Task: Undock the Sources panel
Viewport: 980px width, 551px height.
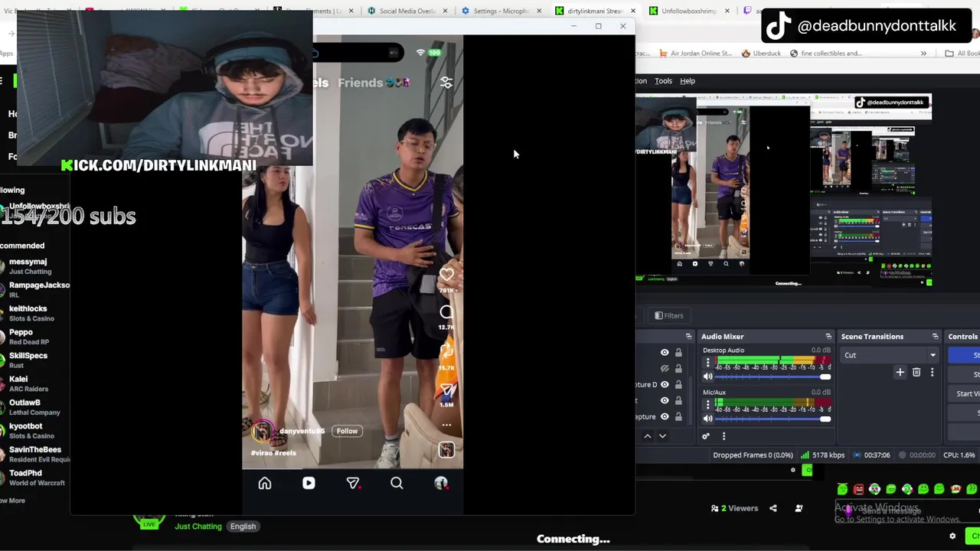Action: [x=688, y=337]
